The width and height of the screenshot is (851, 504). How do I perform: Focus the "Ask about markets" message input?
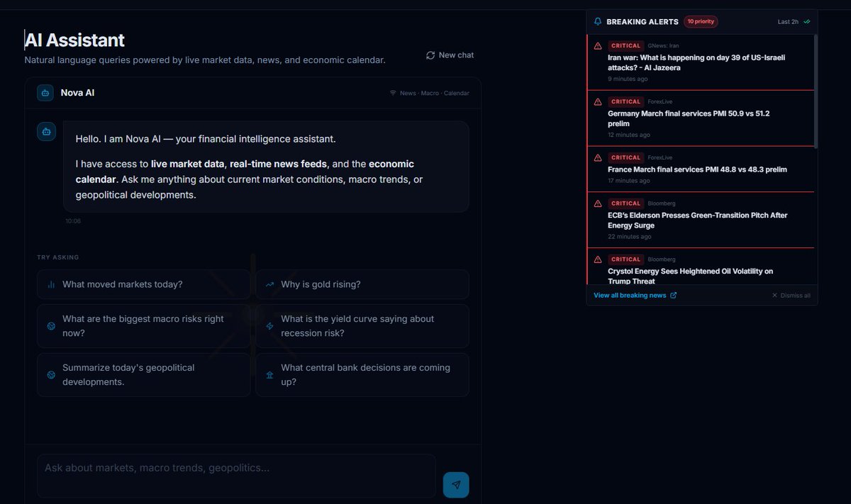(236, 476)
